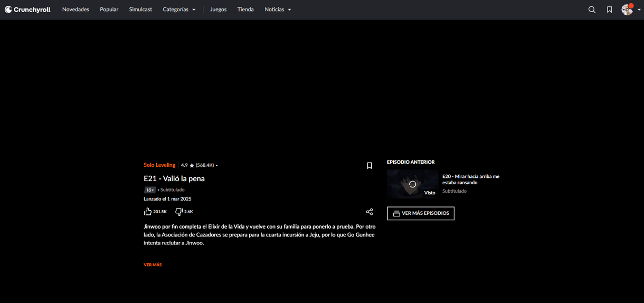Click the black video player area
This screenshot has height=303, width=644.
point(322,87)
